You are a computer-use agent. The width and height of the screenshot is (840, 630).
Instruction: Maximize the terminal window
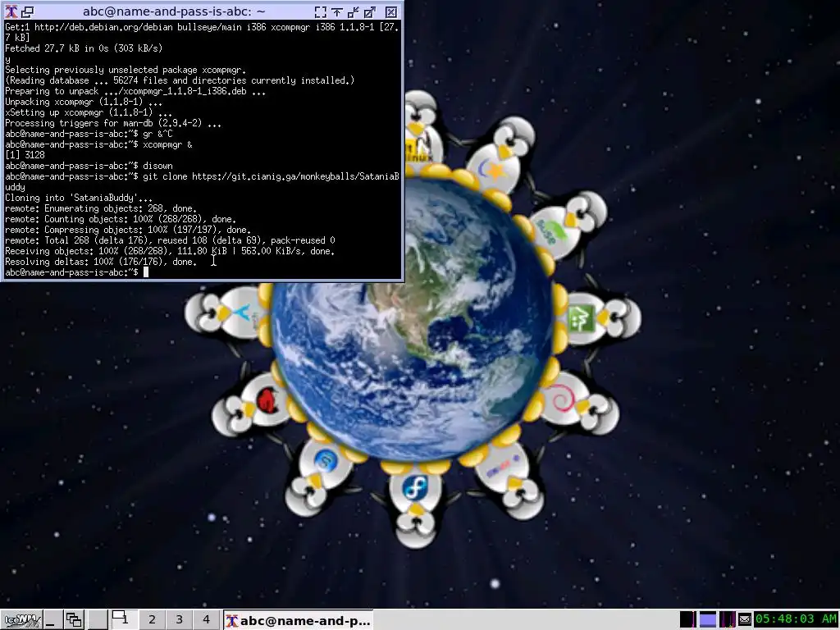[x=370, y=11]
